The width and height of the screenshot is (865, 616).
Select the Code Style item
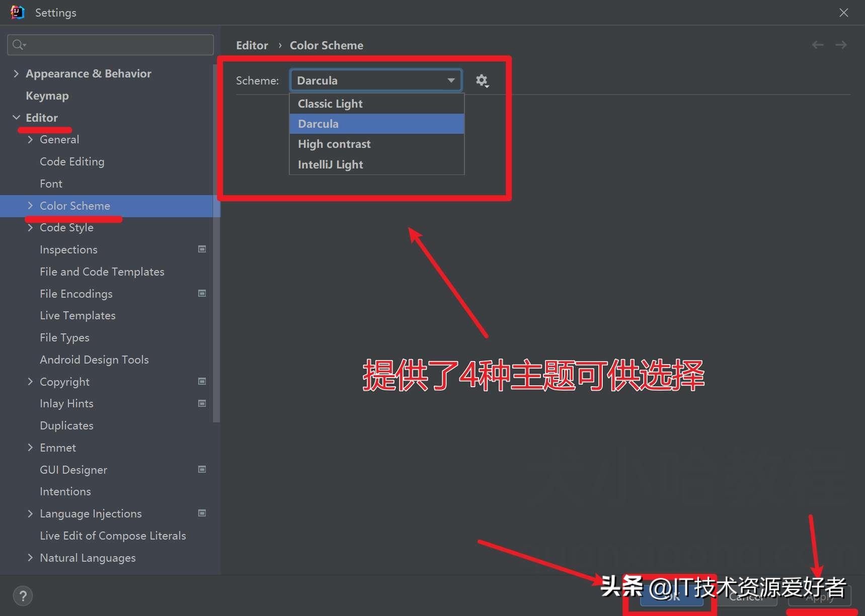pos(66,227)
